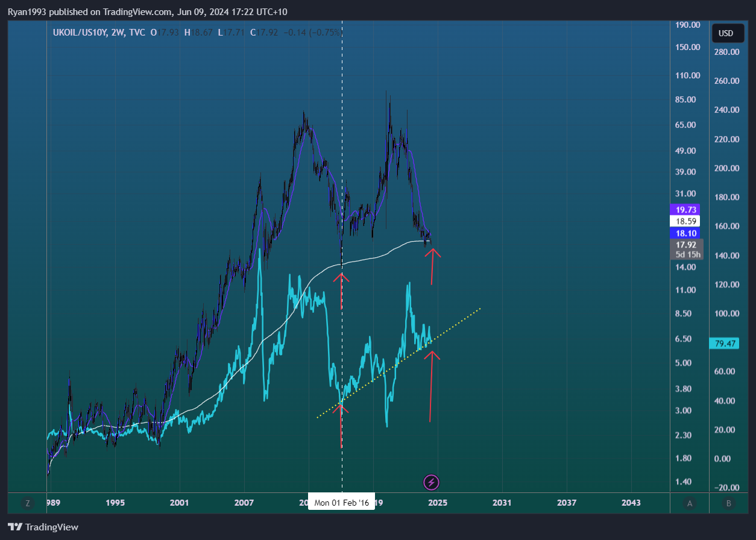The width and height of the screenshot is (756, 540).
Task: Toggle the B scale button
Action: click(728, 503)
